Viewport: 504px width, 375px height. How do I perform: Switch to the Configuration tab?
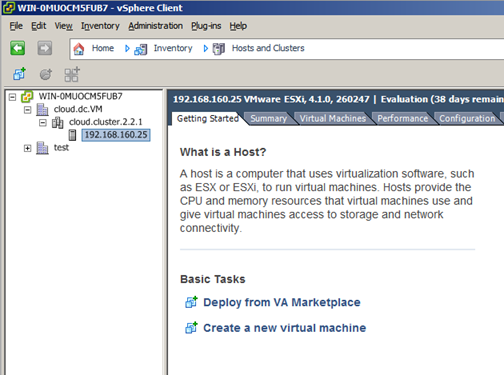[467, 119]
